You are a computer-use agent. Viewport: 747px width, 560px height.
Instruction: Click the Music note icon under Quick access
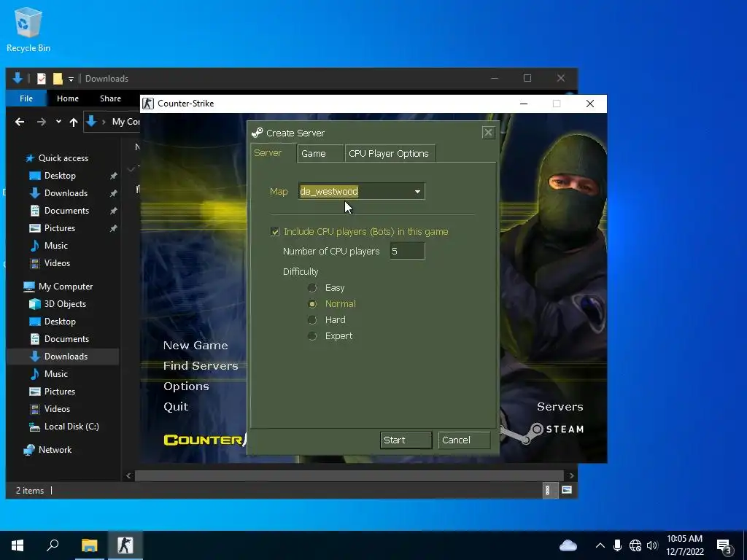tap(35, 246)
